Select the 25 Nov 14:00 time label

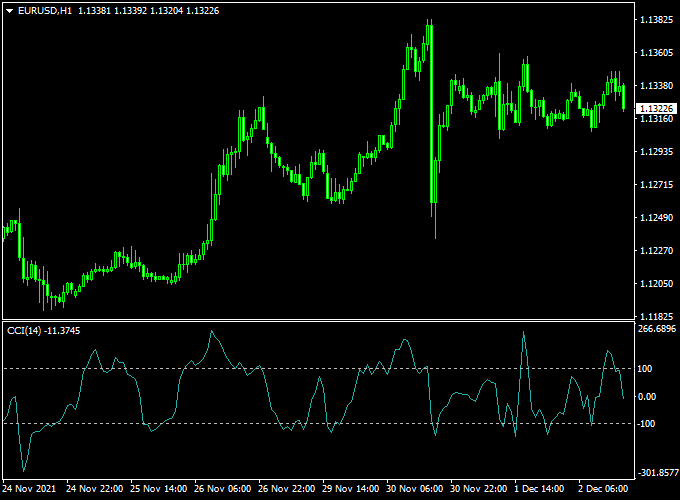pos(159,489)
